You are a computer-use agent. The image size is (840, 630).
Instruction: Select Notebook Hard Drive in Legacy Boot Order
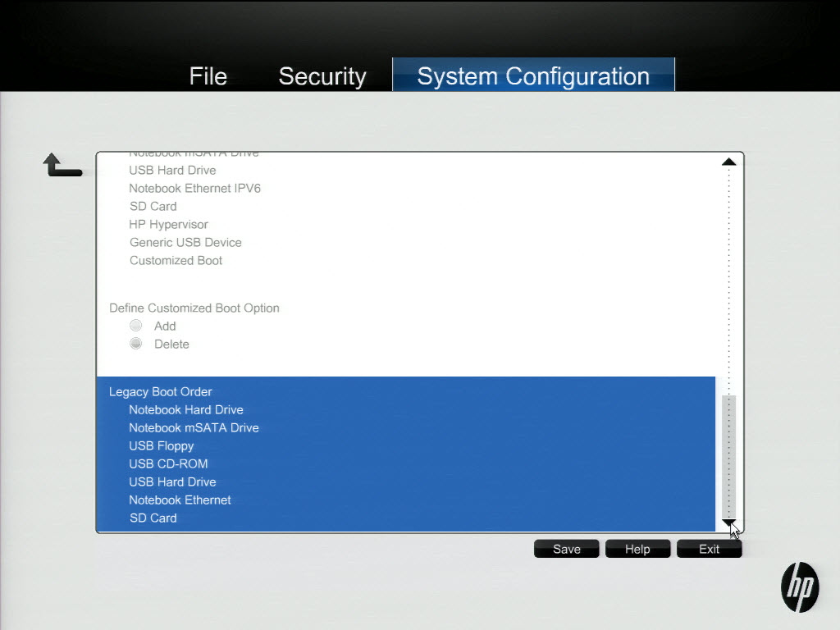[186, 410]
